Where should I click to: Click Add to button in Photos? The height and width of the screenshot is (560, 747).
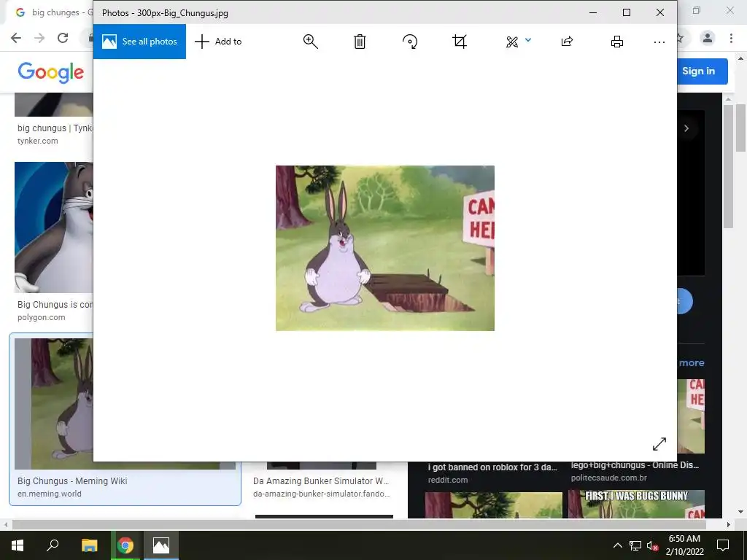218,42
